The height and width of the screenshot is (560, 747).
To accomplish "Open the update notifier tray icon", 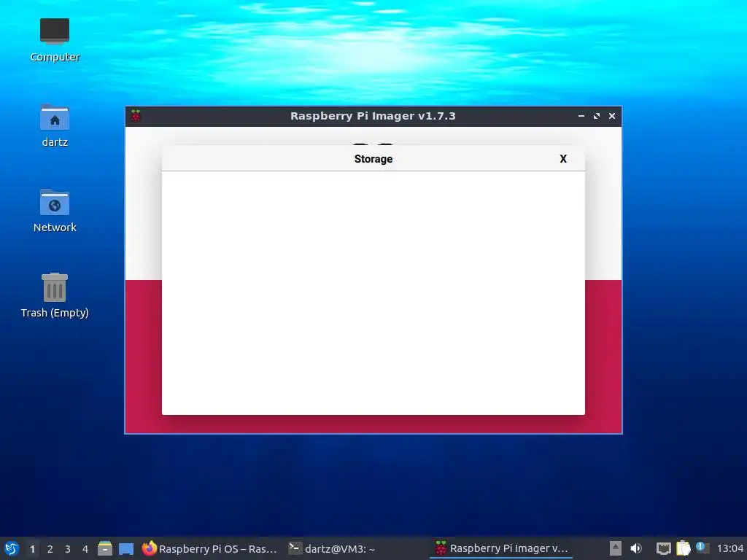I will 703,548.
